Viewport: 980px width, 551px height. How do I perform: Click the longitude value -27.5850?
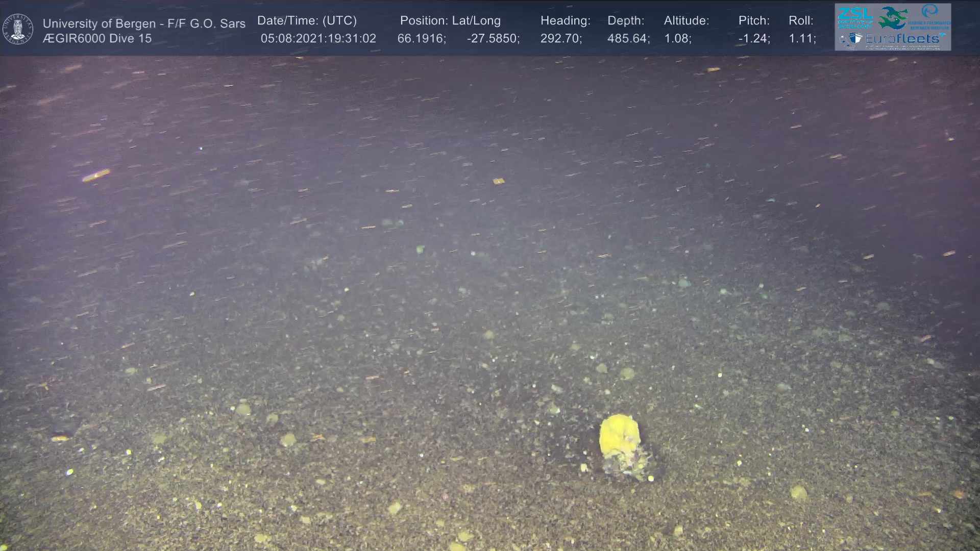point(493,38)
